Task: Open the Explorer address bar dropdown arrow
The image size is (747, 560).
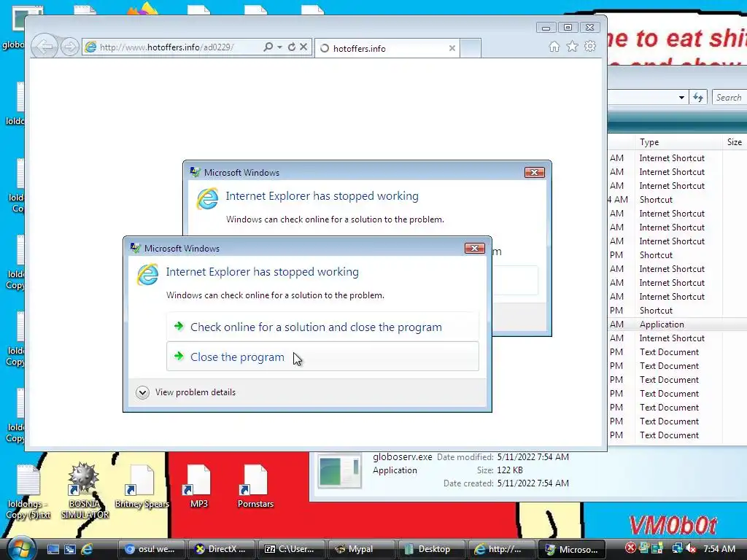Action: [682, 98]
